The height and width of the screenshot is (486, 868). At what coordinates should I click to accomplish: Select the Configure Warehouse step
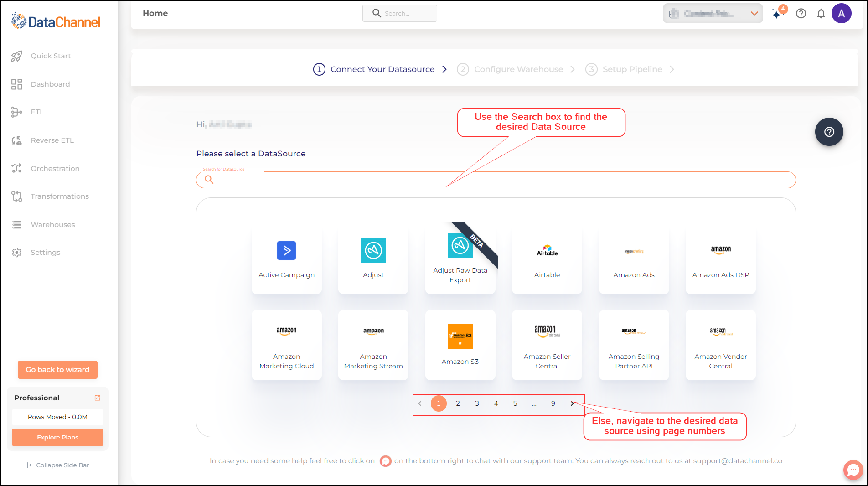click(510, 69)
